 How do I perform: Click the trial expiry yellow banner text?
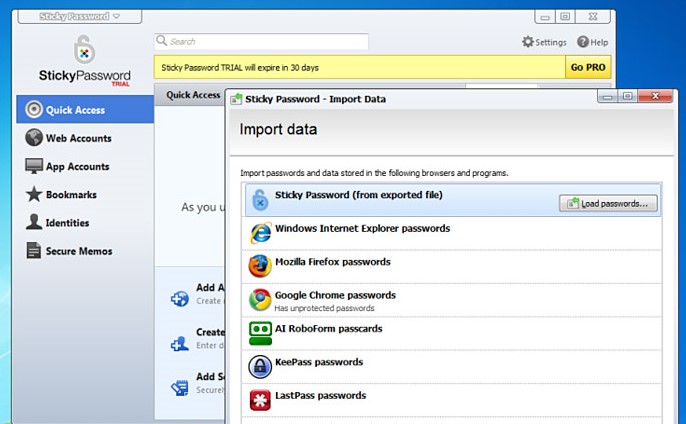(240, 67)
